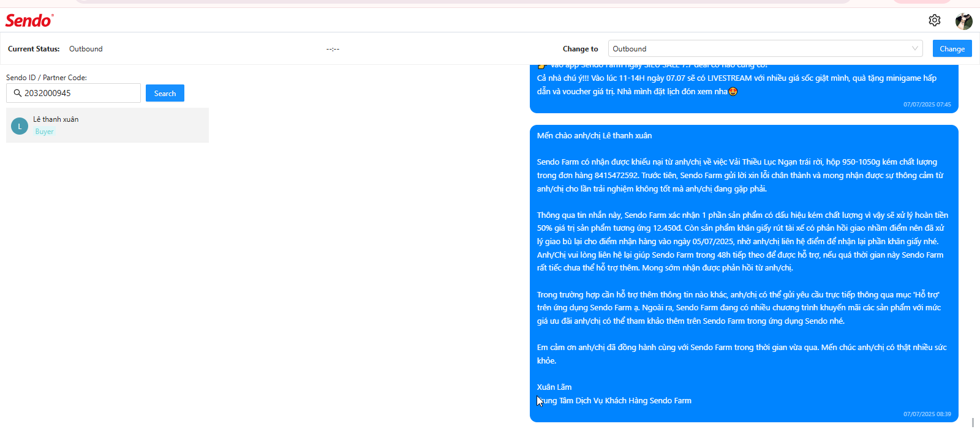Click the Trung Tâm Dịch Vụ Khách Hàng line
This screenshot has width=980, height=429.
pos(614,401)
